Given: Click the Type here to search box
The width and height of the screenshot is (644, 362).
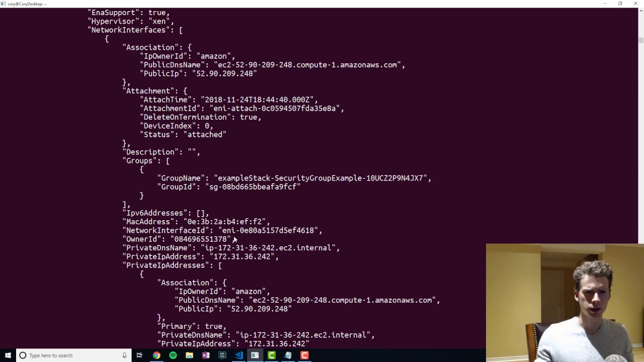Looking at the screenshot, I should click(x=73, y=355).
